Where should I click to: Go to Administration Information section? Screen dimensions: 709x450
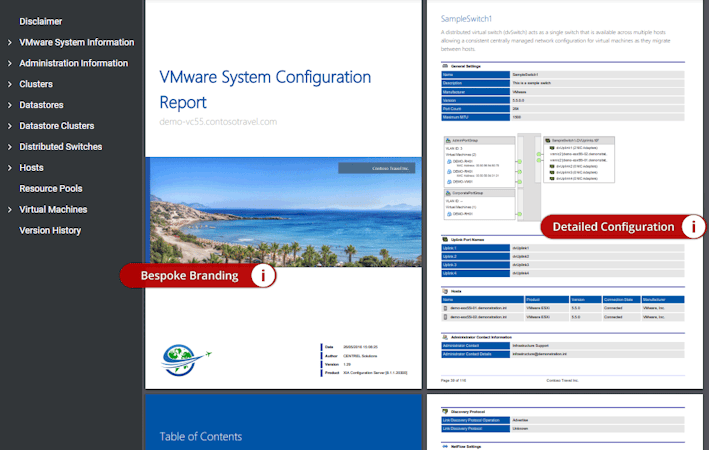pyautogui.click(x=73, y=63)
